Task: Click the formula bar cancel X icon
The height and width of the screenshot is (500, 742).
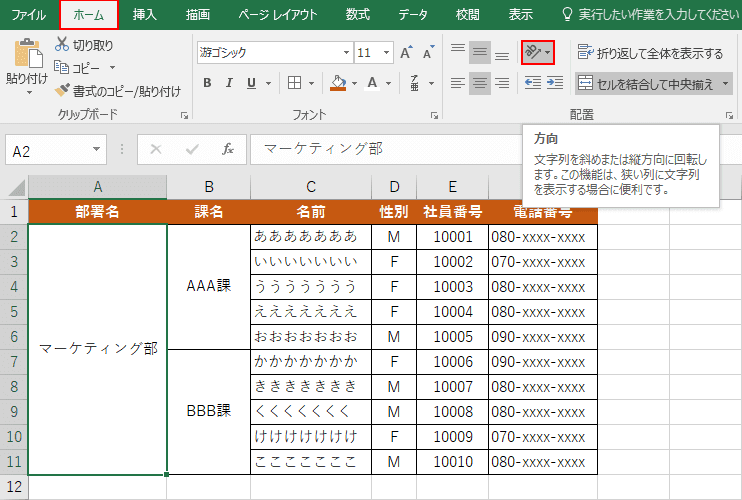Action: pyautogui.click(x=156, y=149)
